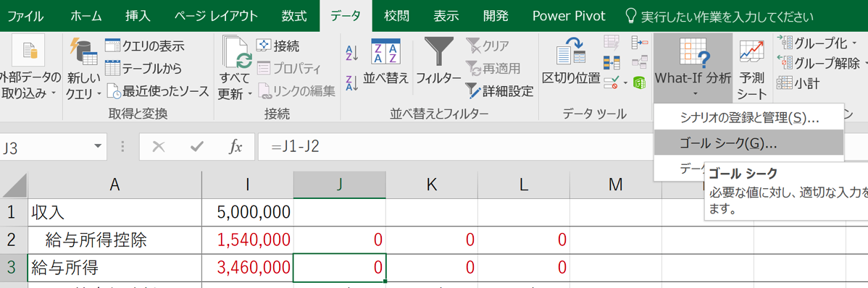Click the active データ tab
868x288 pixels.
point(346,16)
